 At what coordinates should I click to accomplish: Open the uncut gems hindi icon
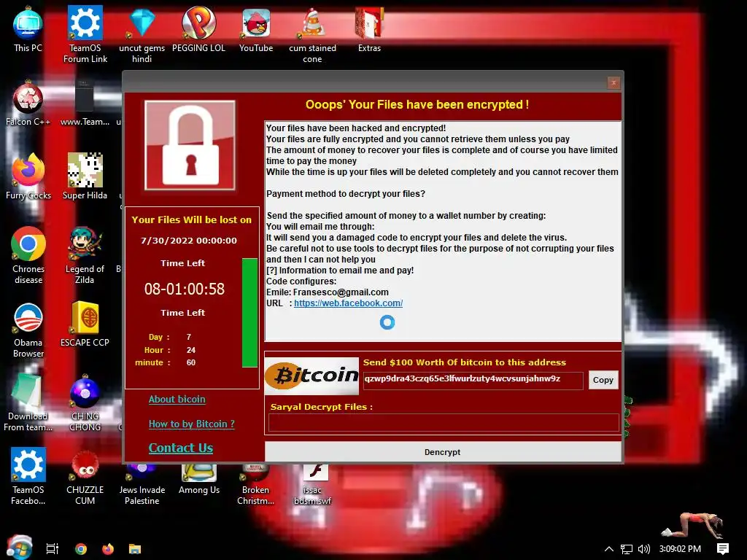tap(142, 34)
